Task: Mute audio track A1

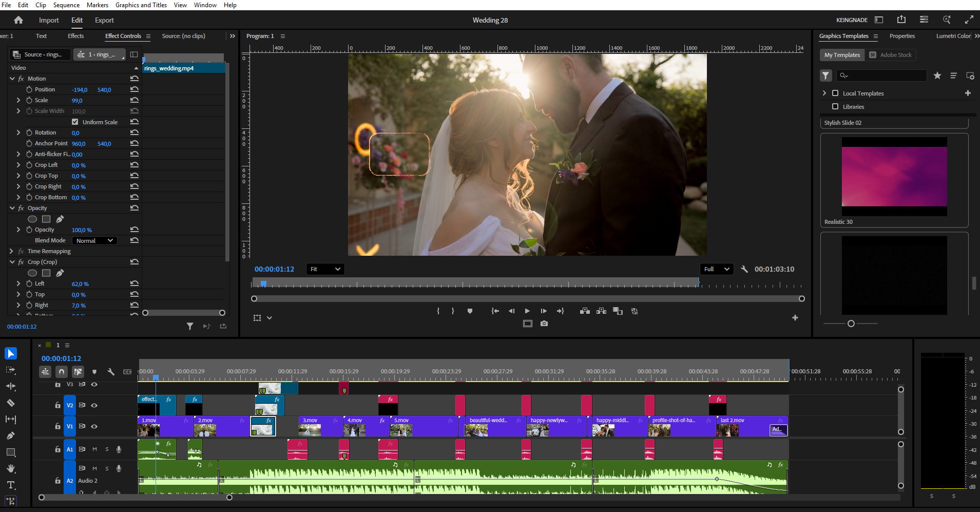Action: coord(94,449)
